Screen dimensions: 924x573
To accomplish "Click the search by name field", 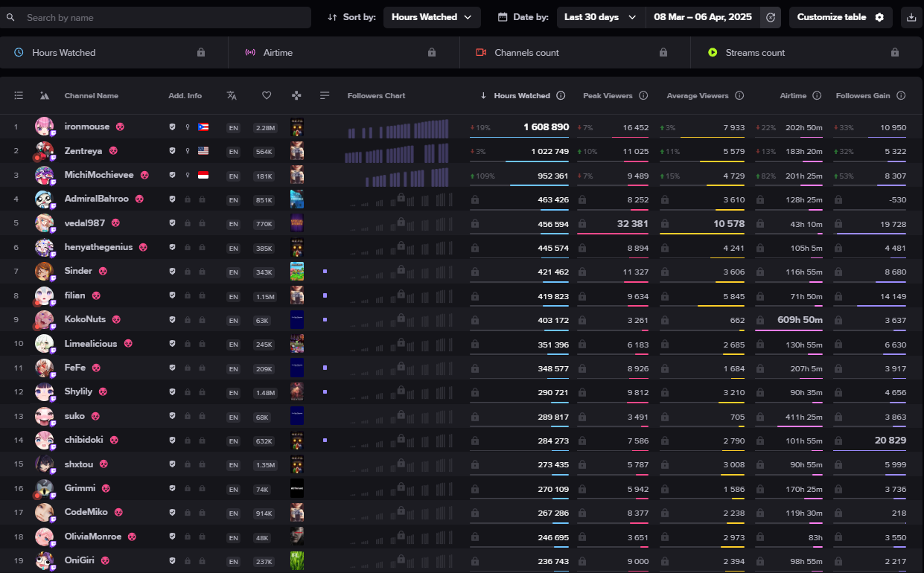I will 156,17.
